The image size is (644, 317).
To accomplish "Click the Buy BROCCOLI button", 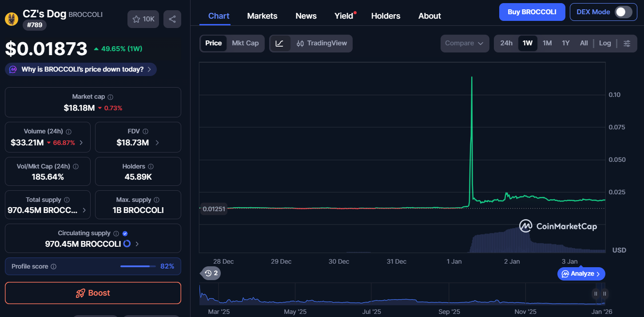I will [532, 12].
